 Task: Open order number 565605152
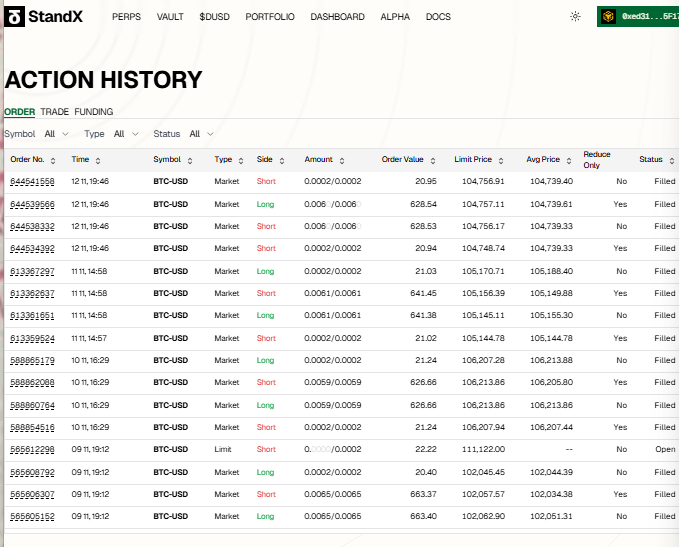32,517
